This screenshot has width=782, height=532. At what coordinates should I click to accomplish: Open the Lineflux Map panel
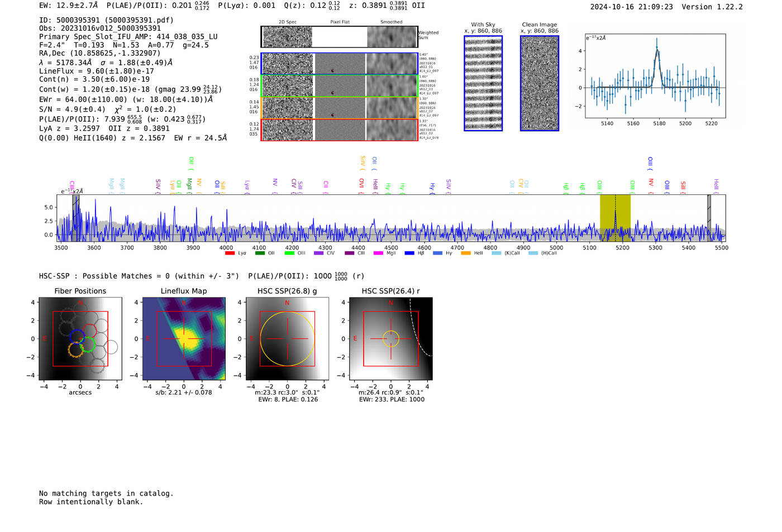(x=184, y=339)
